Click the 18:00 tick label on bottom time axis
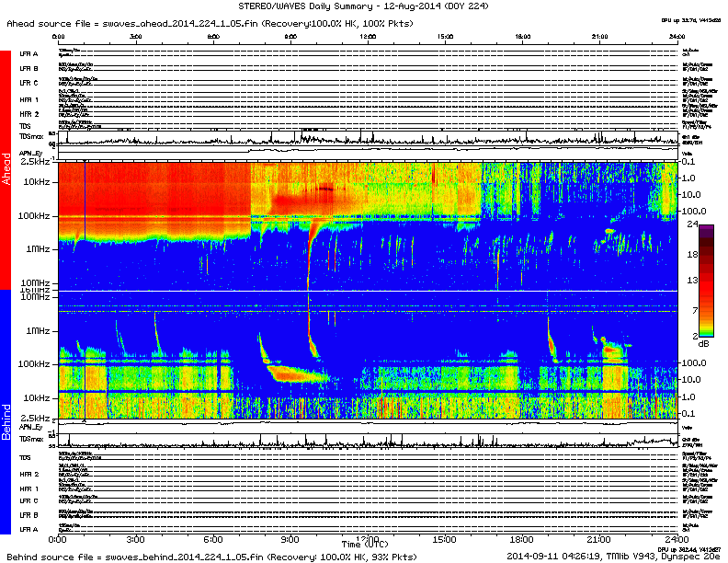 click(x=522, y=540)
